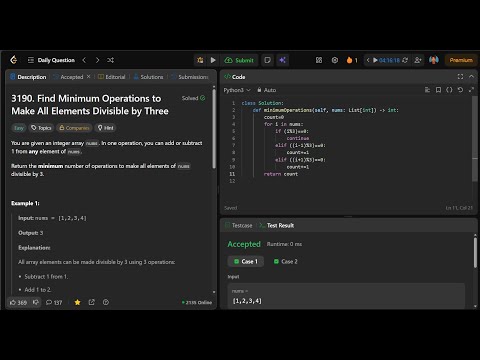Click the bookmark icon in code toolbar
Image resolution: width=480 pixels, height=360 pixels.
(438, 90)
